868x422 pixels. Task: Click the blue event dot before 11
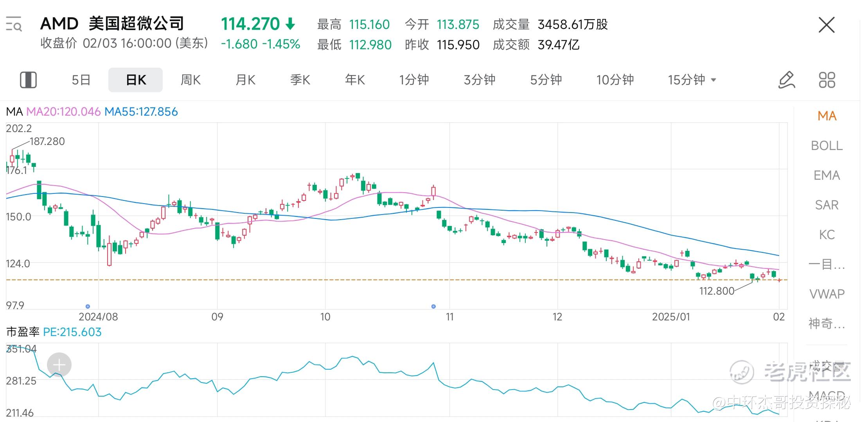[x=433, y=306]
